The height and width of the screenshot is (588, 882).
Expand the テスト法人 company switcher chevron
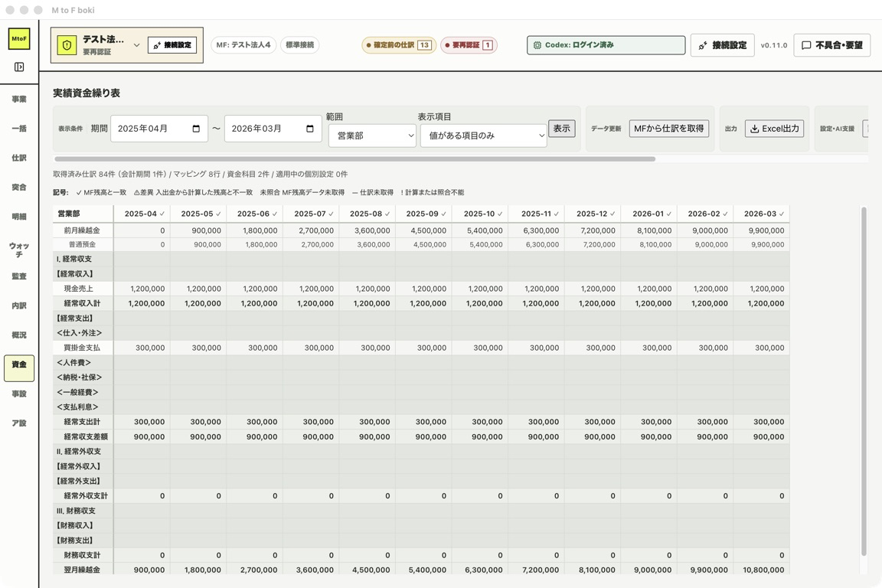136,45
